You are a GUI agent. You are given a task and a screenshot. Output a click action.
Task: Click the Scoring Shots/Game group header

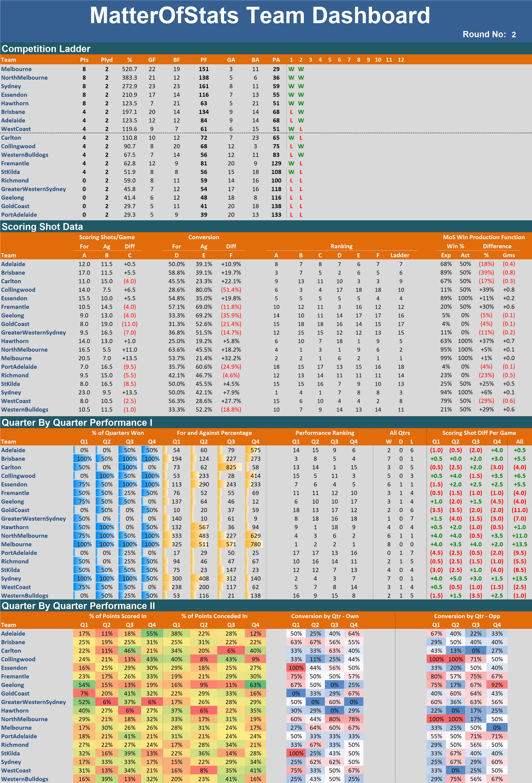pyautogui.click(x=107, y=237)
